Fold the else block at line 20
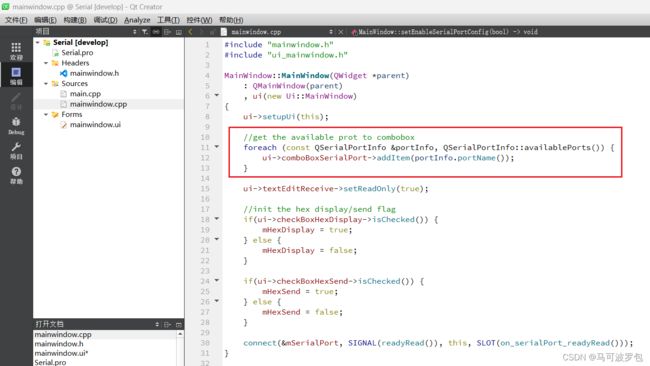The image size is (650, 366). [217, 240]
